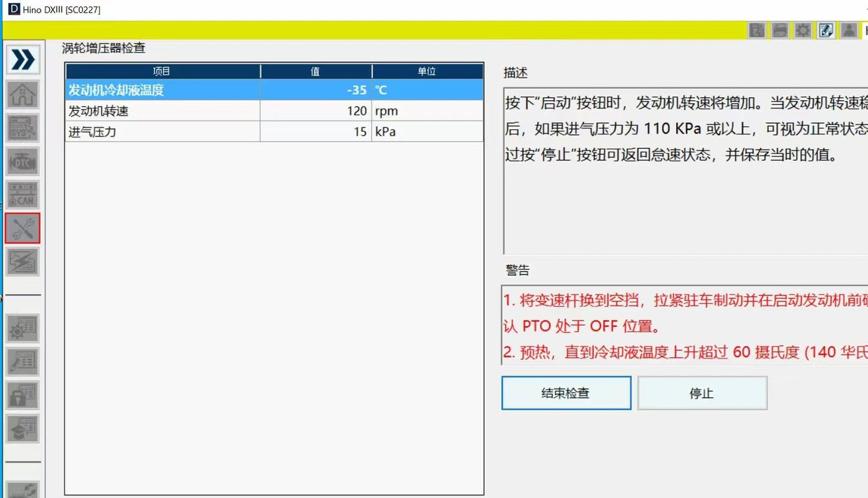
Task: Expand the sidebar with the double-arrow icon
Action: 23,59
